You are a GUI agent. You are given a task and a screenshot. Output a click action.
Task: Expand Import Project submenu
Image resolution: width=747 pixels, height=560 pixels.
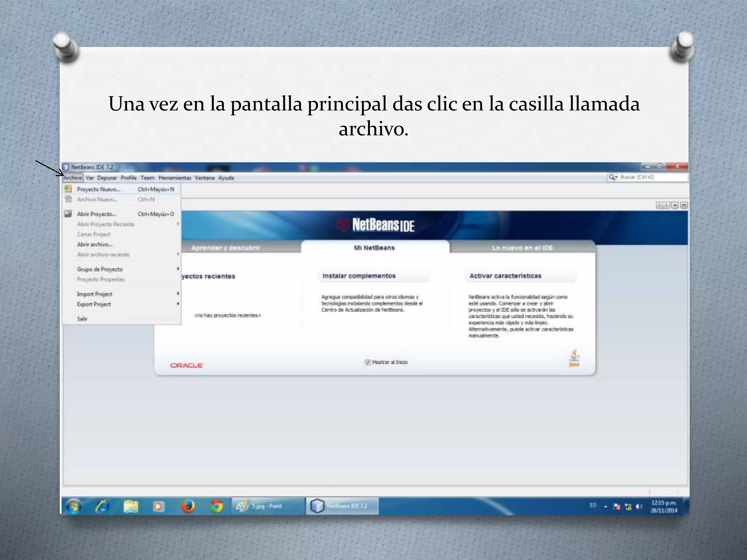tap(122, 294)
